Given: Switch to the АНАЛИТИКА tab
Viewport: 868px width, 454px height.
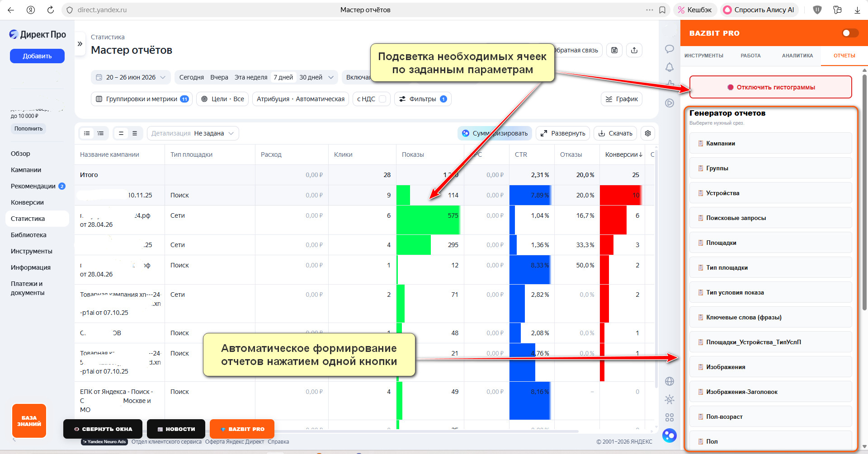Looking at the screenshot, I should tap(797, 56).
